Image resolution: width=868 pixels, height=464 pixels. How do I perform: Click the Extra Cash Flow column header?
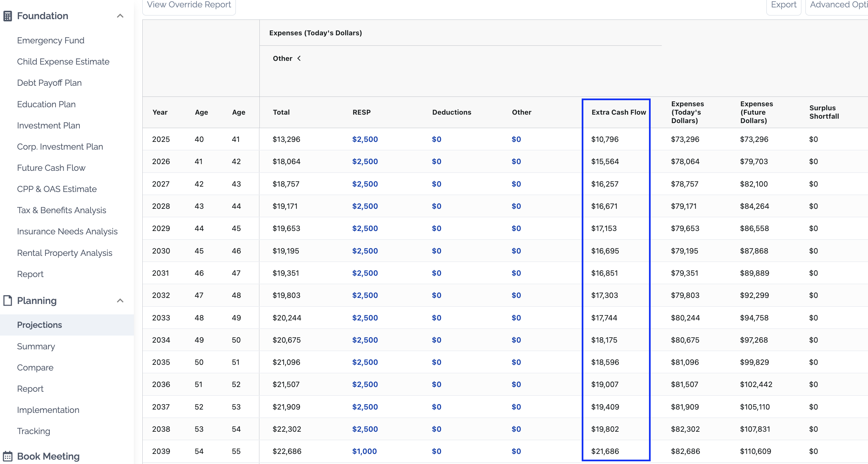619,112
